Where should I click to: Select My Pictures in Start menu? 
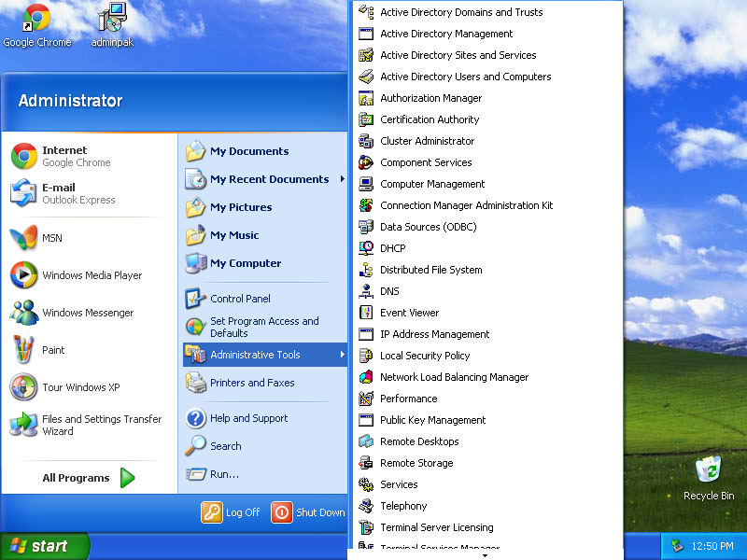point(264,207)
